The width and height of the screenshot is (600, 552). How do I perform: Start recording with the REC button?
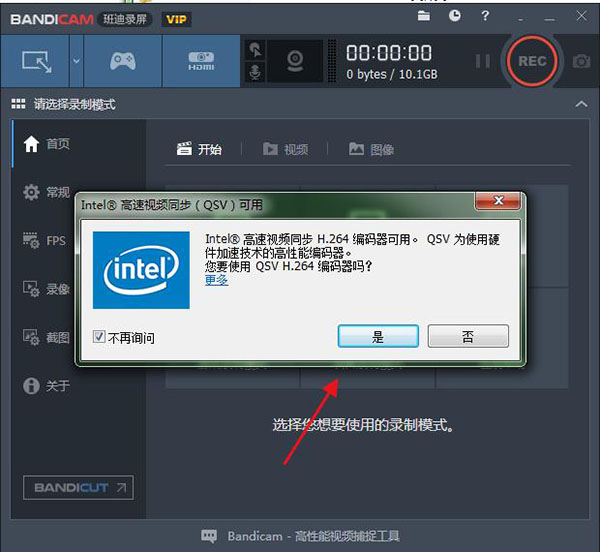532,61
